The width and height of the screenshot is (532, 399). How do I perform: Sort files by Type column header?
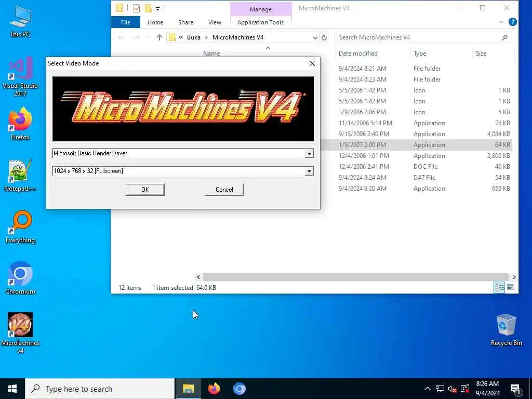tap(420, 54)
